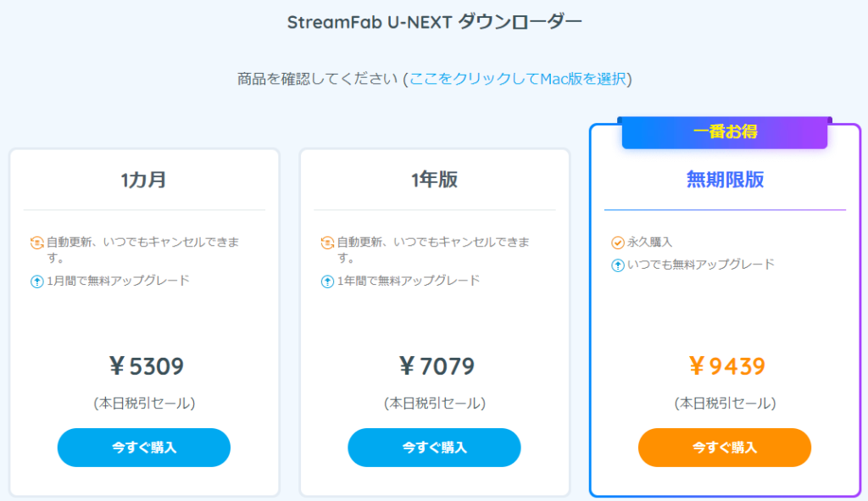Open the Mac版 selection link
Viewport: 868px width, 501px height.
pyautogui.click(x=518, y=79)
